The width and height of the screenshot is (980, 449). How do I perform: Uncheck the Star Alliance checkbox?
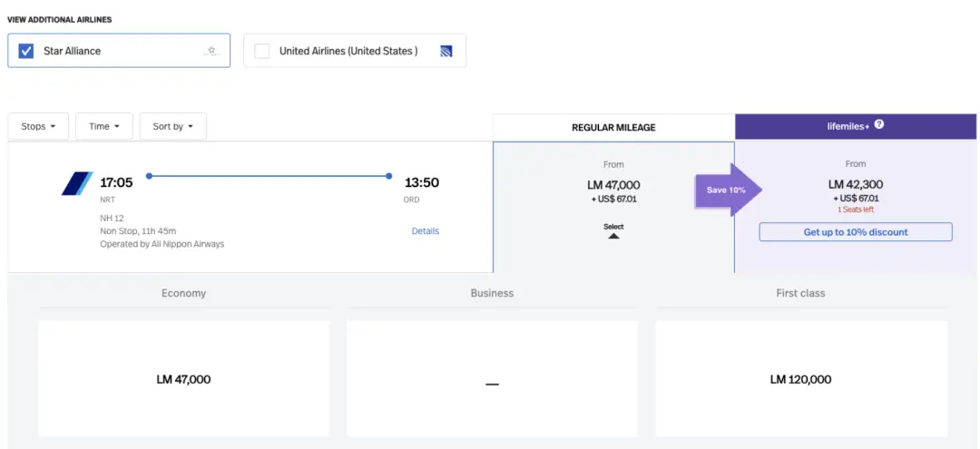(26, 51)
